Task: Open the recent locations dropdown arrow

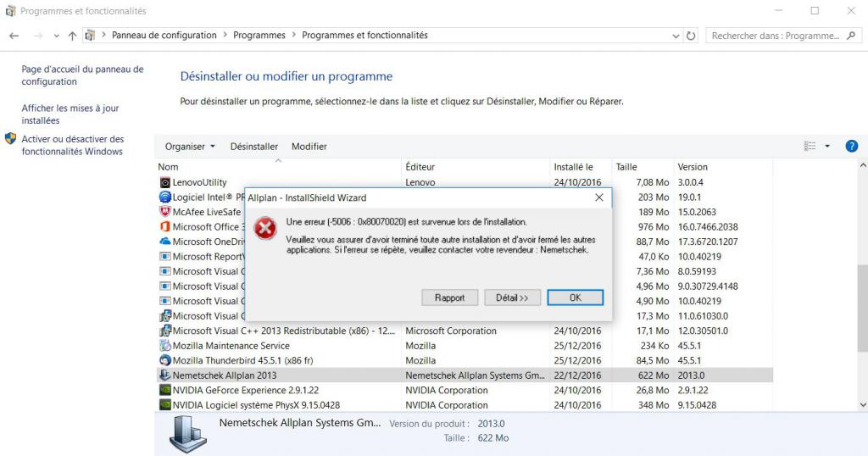Action: [x=57, y=36]
